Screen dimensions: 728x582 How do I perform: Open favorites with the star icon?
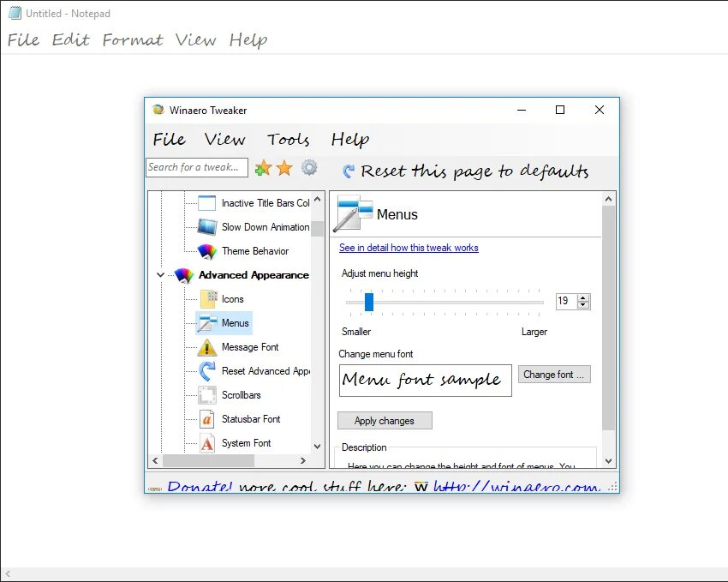pos(284,168)
